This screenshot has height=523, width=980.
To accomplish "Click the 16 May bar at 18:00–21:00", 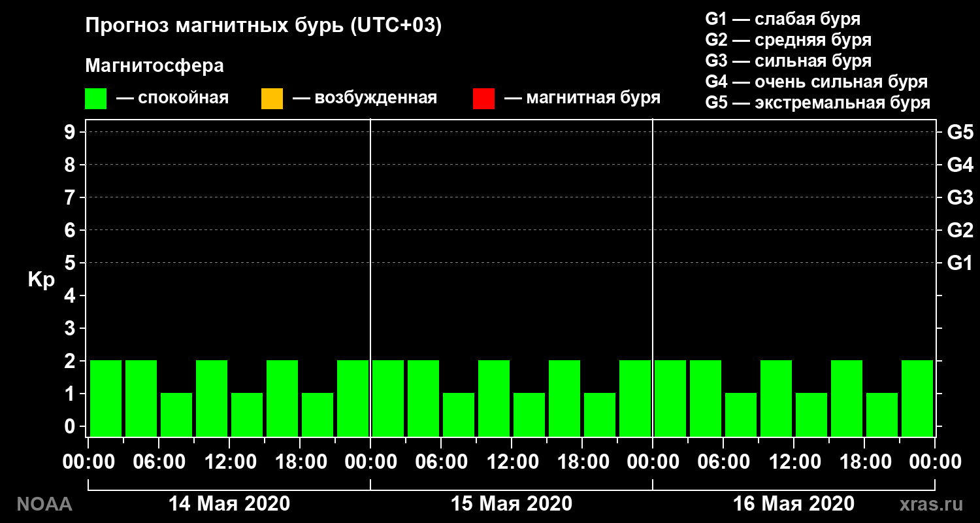I will [x=882, y=414].
